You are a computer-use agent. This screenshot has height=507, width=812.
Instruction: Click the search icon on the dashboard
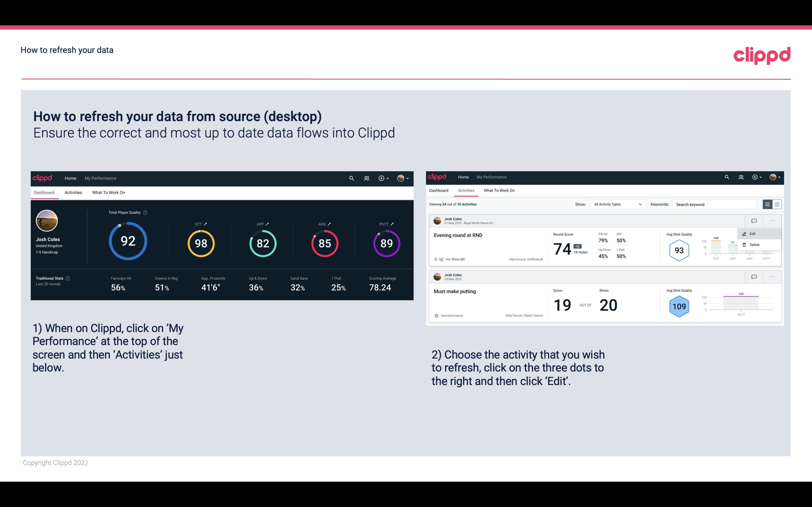coord(351,178)
